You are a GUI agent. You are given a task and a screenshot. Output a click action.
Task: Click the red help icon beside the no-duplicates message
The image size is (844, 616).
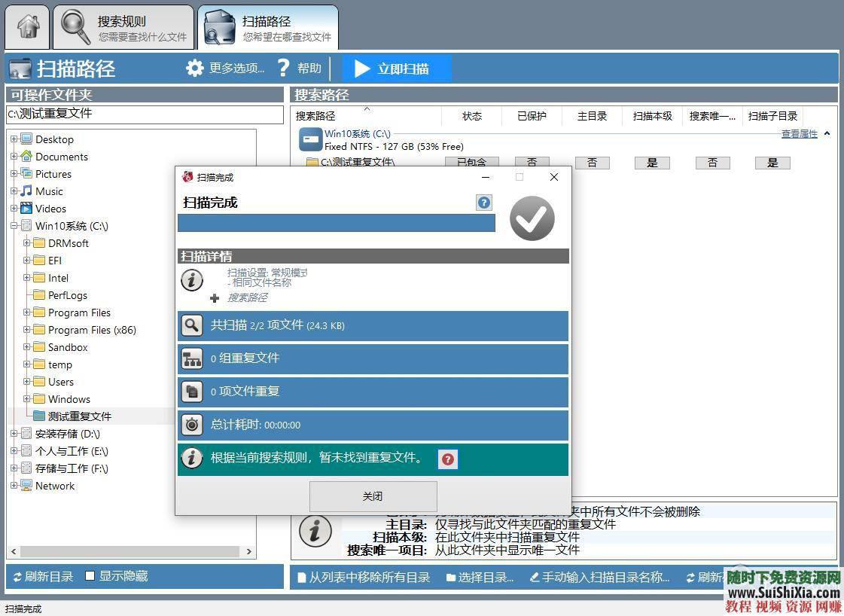tap(448, 459)
